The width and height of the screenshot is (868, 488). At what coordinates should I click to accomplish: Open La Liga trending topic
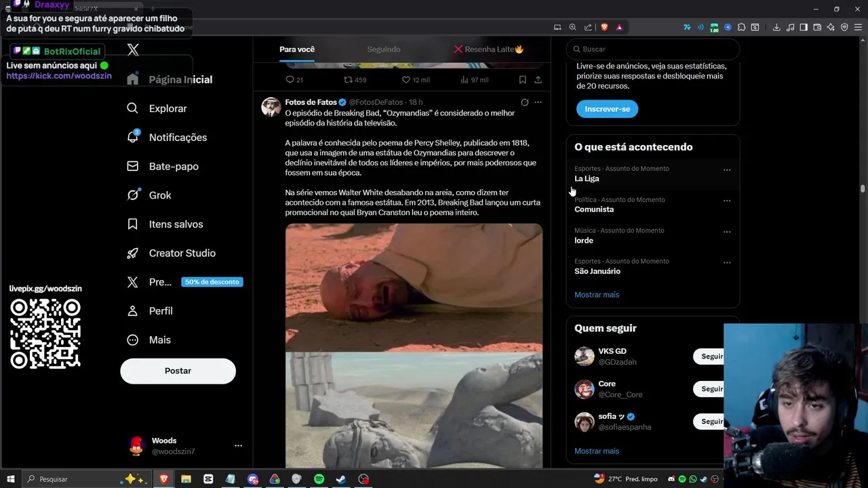pyautogui.click(x=587, y=179)
